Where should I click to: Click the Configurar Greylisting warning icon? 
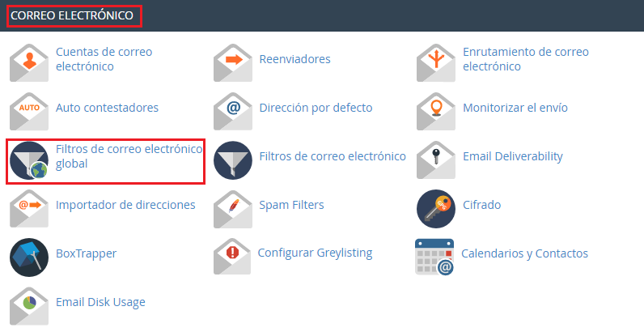[232, 257]
